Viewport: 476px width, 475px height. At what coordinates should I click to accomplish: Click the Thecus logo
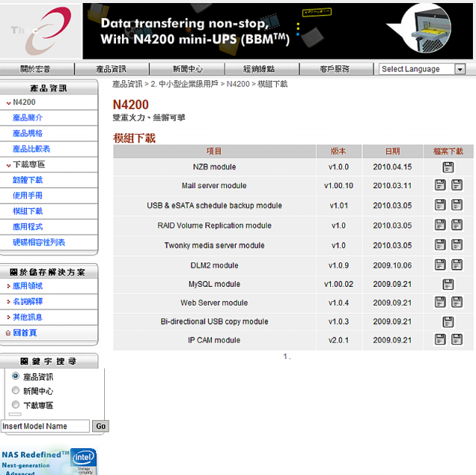tap(41, 30)
